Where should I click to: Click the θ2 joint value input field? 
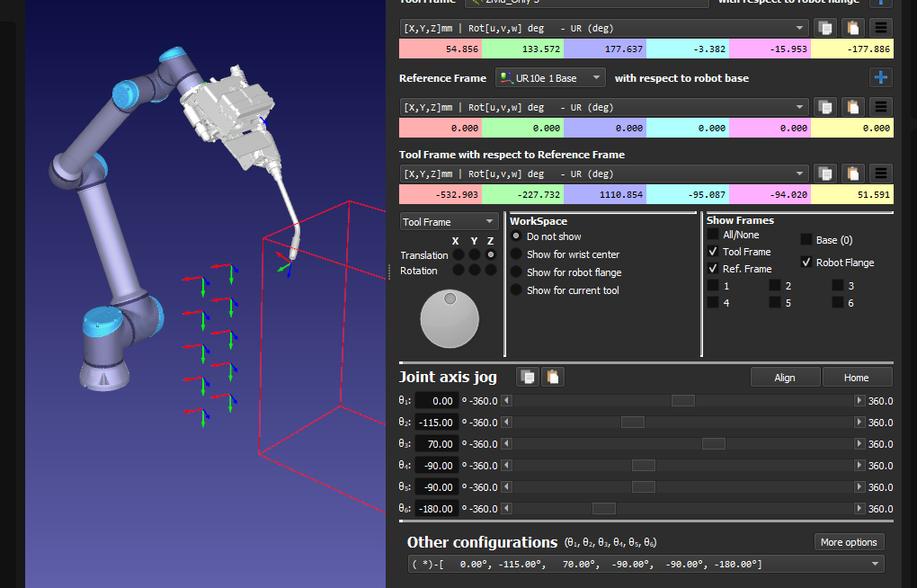(436, 423)
